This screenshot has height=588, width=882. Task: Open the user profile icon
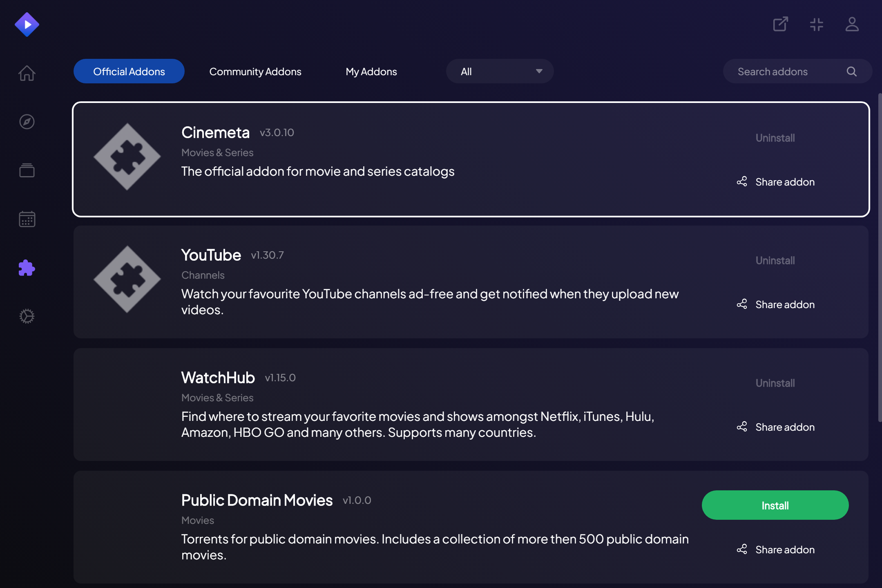coord(852,24)
